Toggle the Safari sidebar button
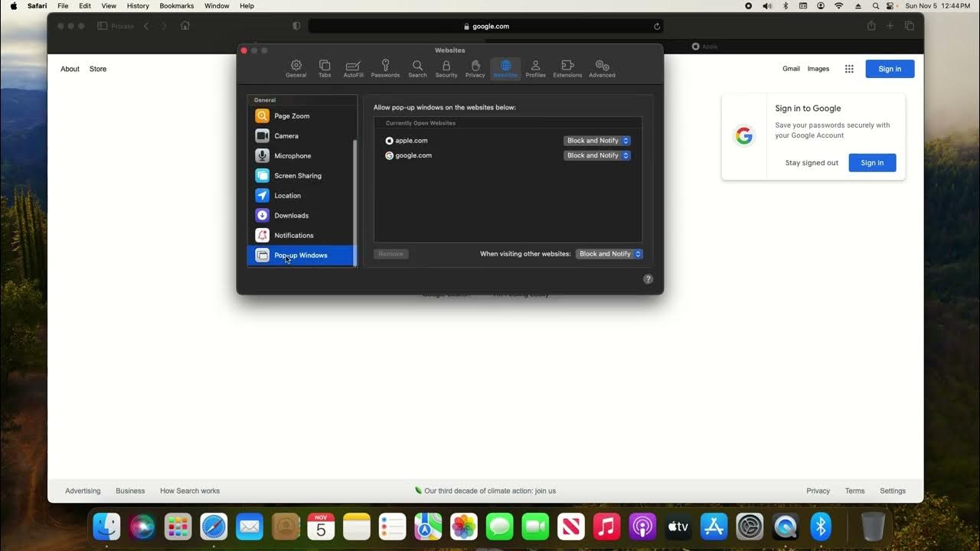Viewport: 980px width, 551px height. [102, 26]
